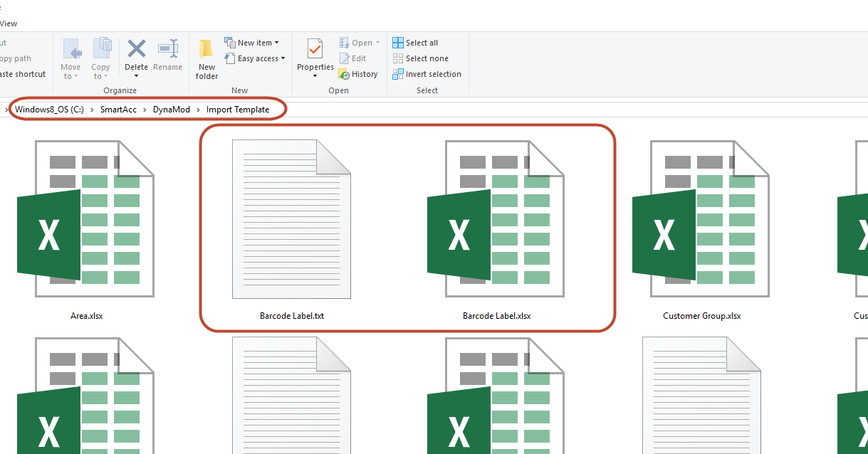Expand the Properties dropdown arrow

315,75
